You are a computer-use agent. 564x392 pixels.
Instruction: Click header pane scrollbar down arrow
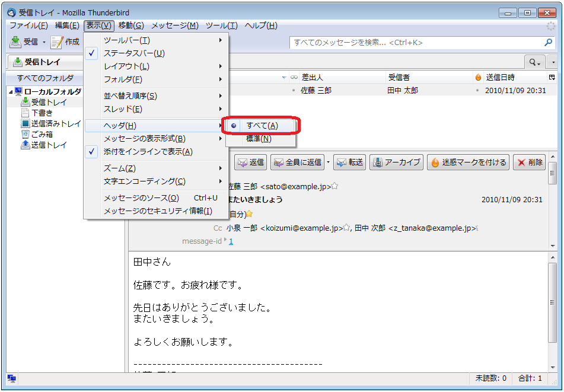pyautogui.click(x=553, y=246)
